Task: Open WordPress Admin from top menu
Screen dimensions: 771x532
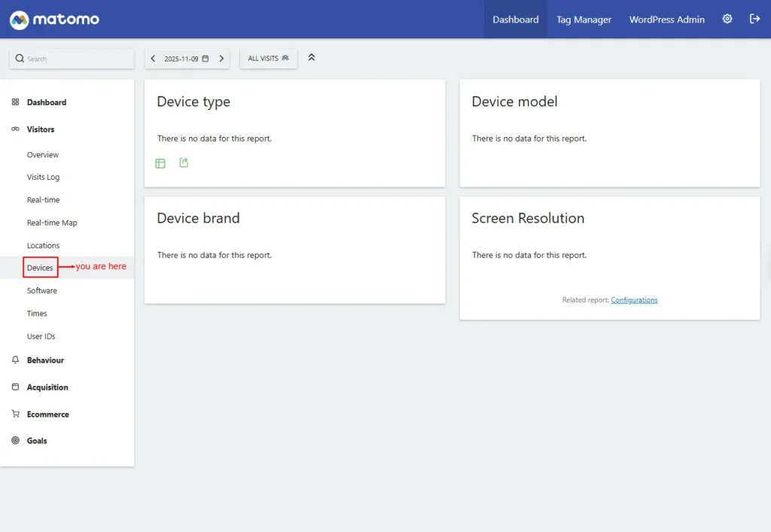Action: coord(666,20)
